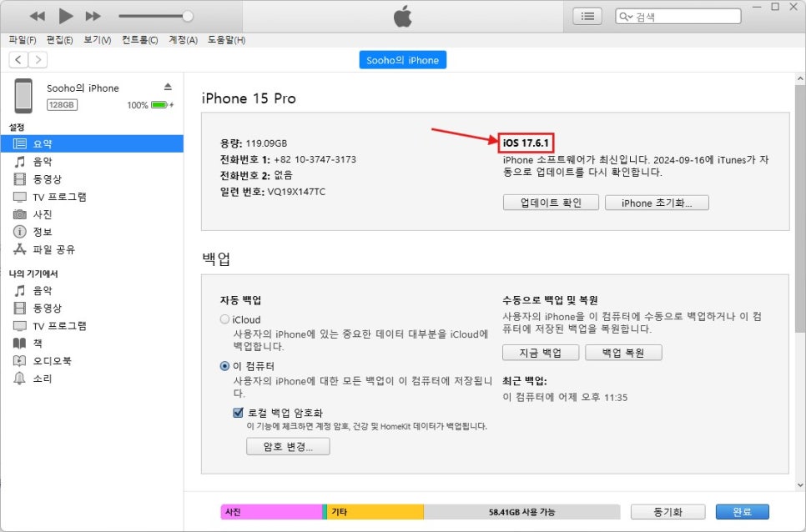The height and width of the screenshot is (532, 806).
Task: Skip to previous track with rewind icon
Action: [38, 16]
